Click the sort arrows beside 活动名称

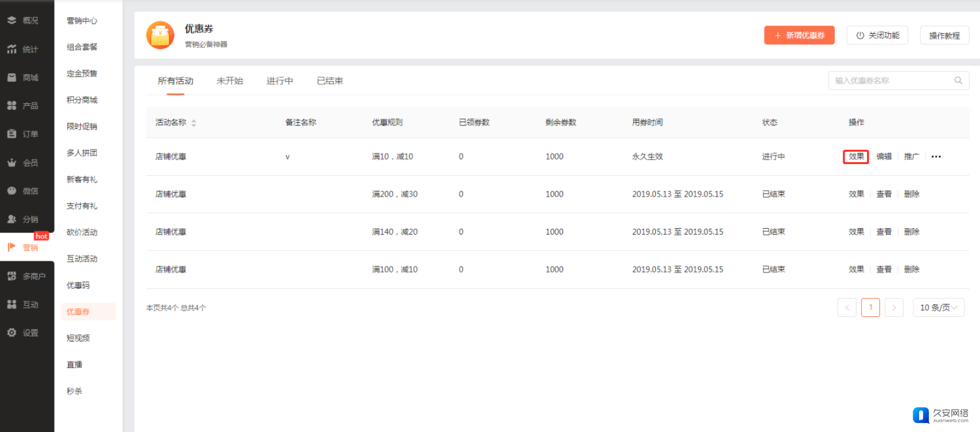click(193, 123)
